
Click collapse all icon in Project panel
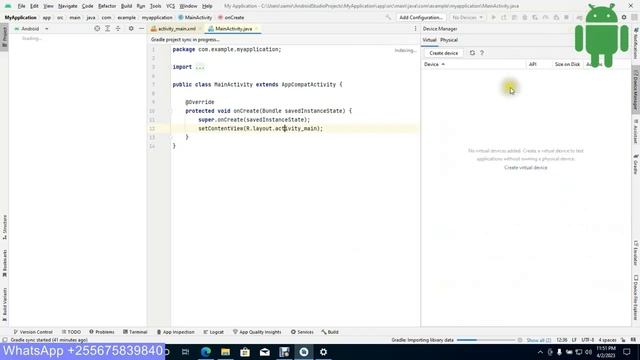click(x=118, y=29)
